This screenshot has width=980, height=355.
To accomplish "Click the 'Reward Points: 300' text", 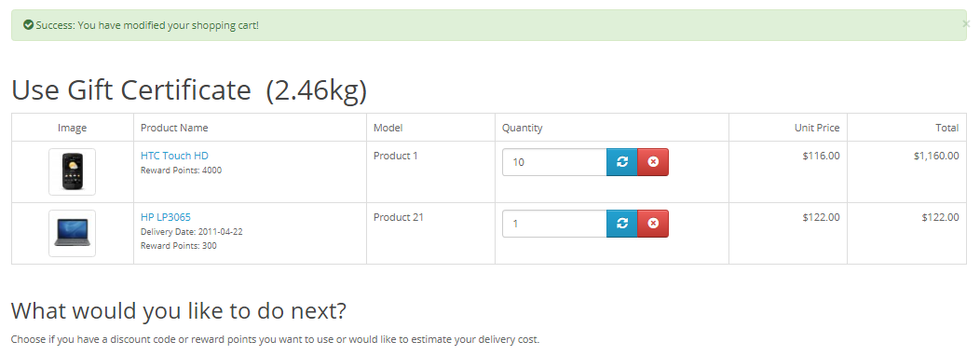I will pyautogui.click(x=179, y=246).
